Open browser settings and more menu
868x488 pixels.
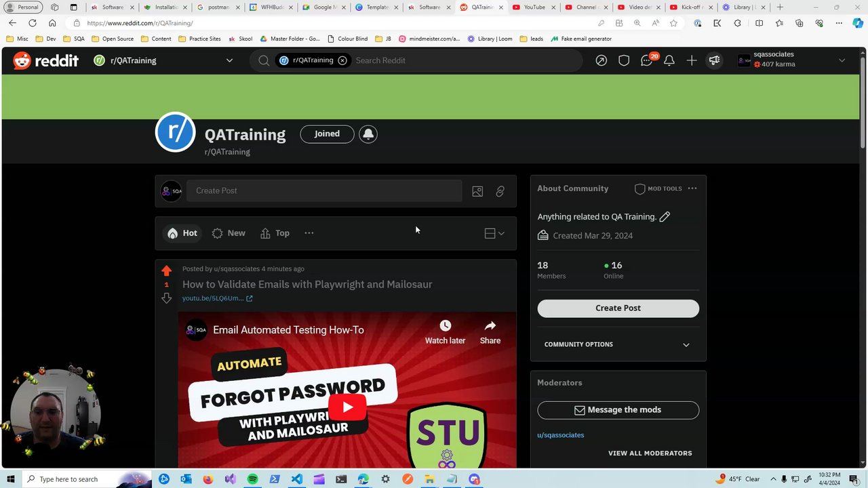839,23
